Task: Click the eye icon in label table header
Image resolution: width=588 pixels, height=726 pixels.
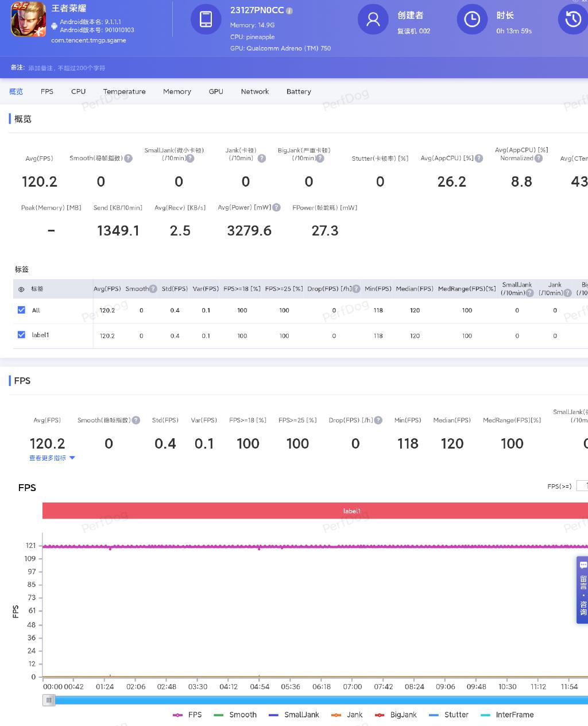Action: [x=21, y=289]
